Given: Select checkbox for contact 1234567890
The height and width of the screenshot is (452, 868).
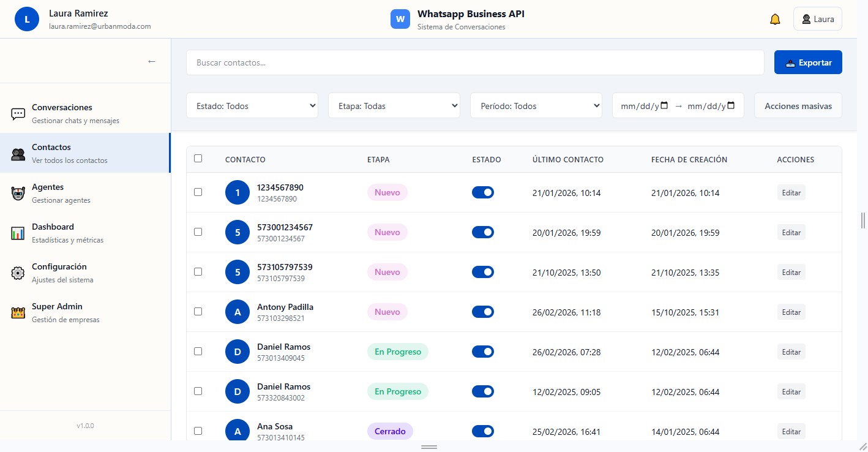Looking at the screenshot, I should point(198,192).
